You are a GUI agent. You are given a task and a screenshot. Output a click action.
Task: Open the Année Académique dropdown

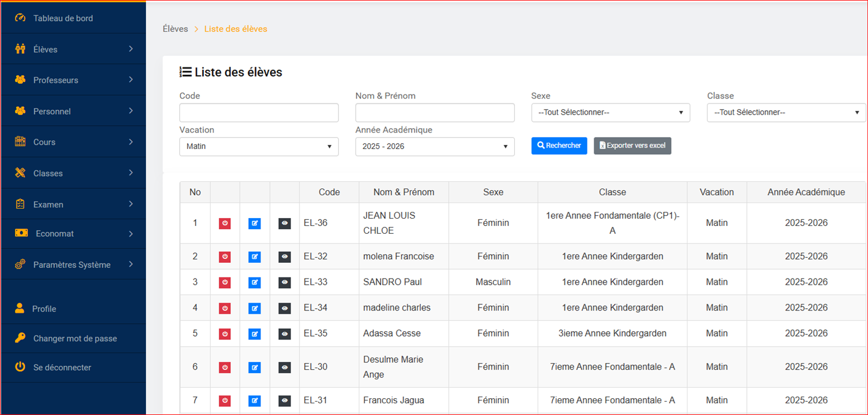click(x=434, y=147)
